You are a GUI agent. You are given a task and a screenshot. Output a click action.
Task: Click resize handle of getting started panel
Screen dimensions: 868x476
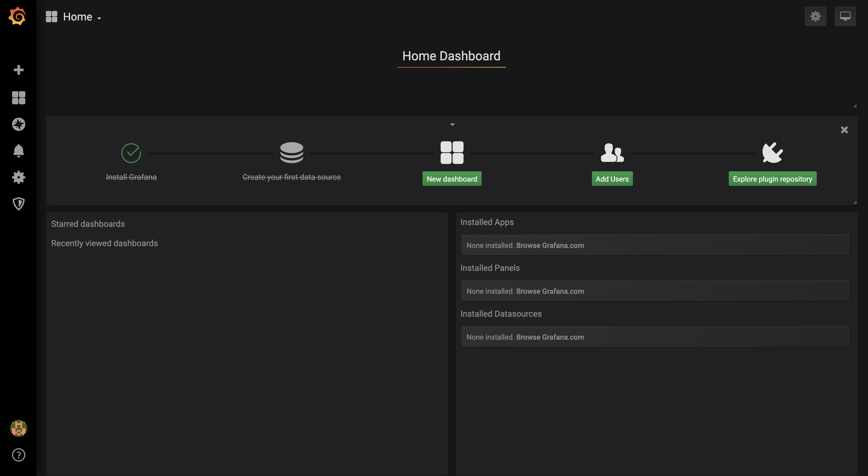(855, 202)
